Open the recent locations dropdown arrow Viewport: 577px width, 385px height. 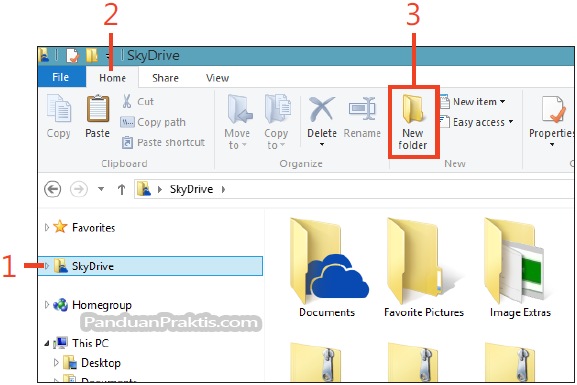coord(101,189)
